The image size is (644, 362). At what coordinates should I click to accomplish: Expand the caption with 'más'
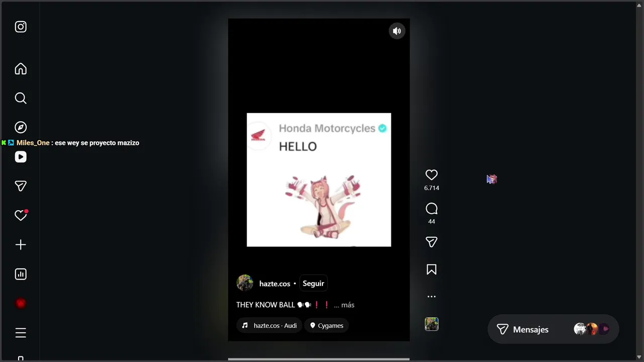click(348, 305)
